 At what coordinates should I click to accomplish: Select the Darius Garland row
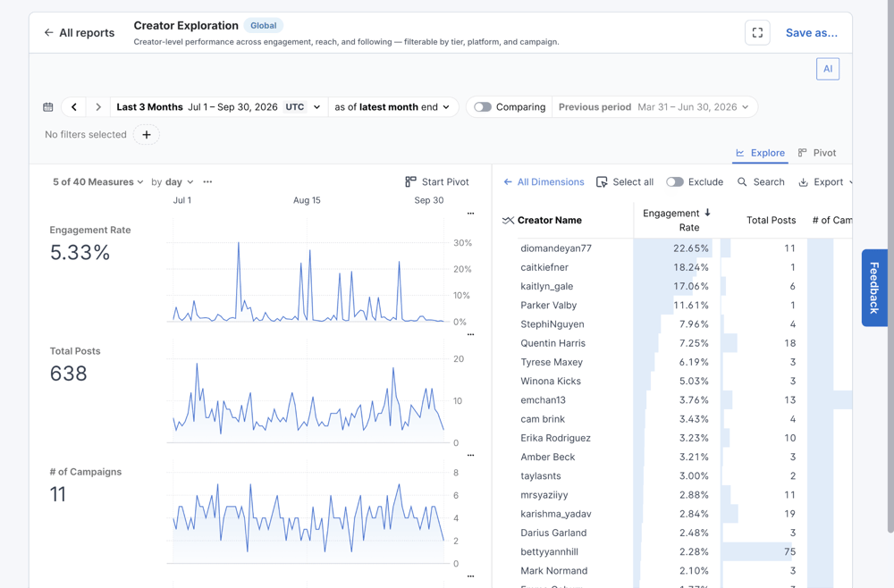click(x=677, y=533)
